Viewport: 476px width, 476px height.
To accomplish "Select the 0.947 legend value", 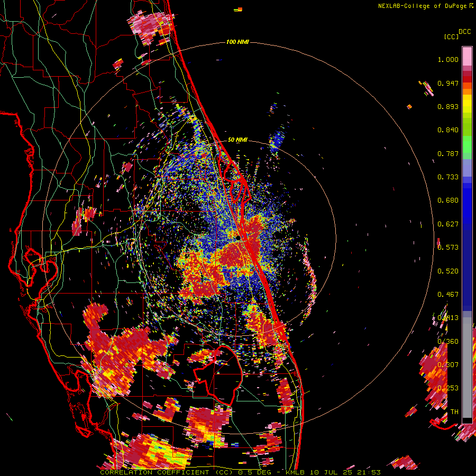I will pos(448,83).
